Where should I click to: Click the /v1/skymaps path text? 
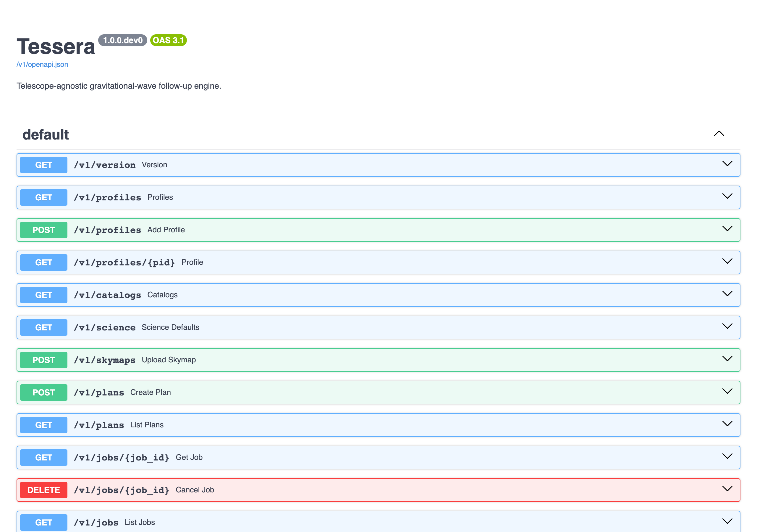104,360
